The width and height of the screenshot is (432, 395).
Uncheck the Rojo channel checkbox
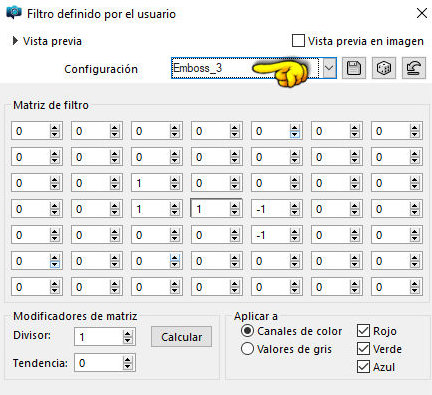tap(363, 331)
